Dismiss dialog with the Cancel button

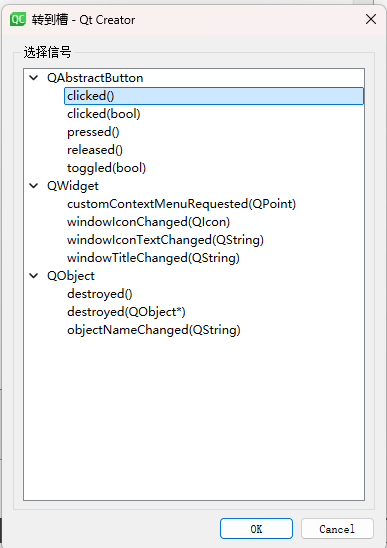[337, 529]
